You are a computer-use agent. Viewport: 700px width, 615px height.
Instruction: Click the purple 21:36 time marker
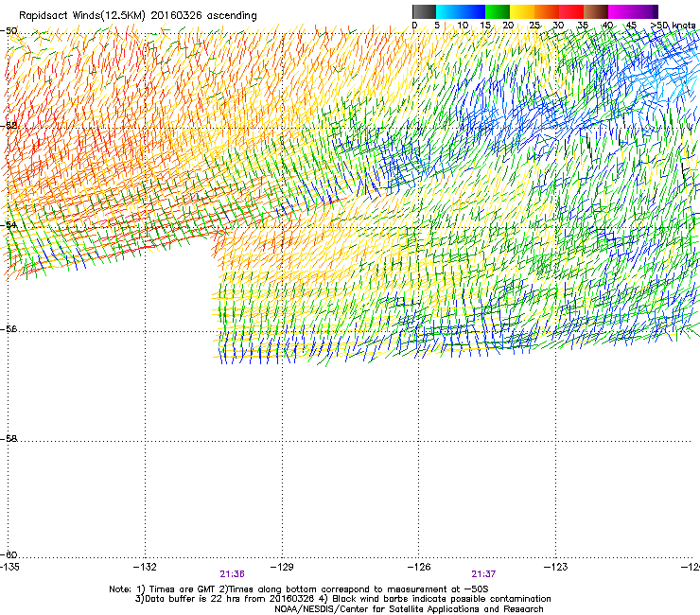coord(232,574)
